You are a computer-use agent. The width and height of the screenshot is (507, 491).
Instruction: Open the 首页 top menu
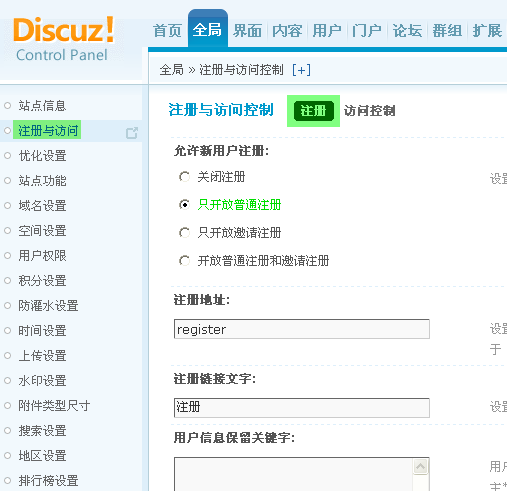click(167, 31)
